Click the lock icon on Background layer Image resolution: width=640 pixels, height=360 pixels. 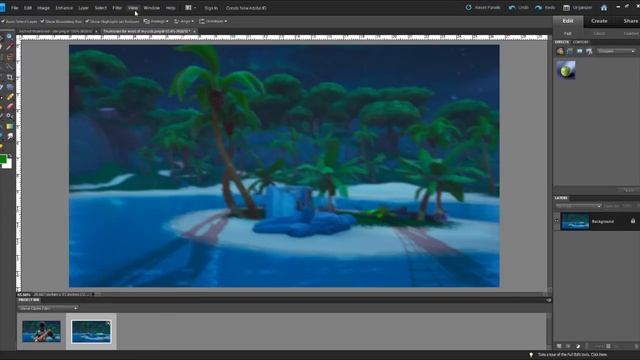633,221
